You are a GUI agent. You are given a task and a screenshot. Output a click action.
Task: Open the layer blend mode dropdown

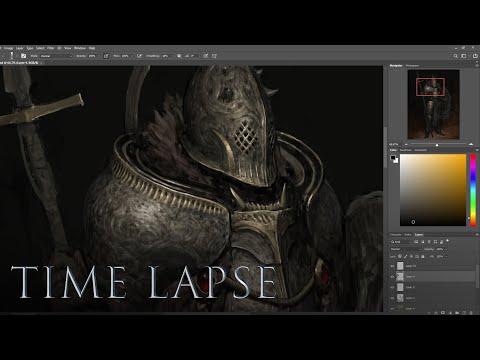[x=406, y=249]
